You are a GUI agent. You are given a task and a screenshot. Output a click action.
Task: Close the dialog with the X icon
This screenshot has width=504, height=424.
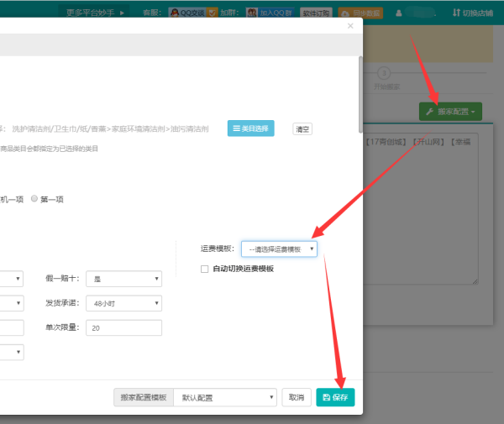click(350, 26)
